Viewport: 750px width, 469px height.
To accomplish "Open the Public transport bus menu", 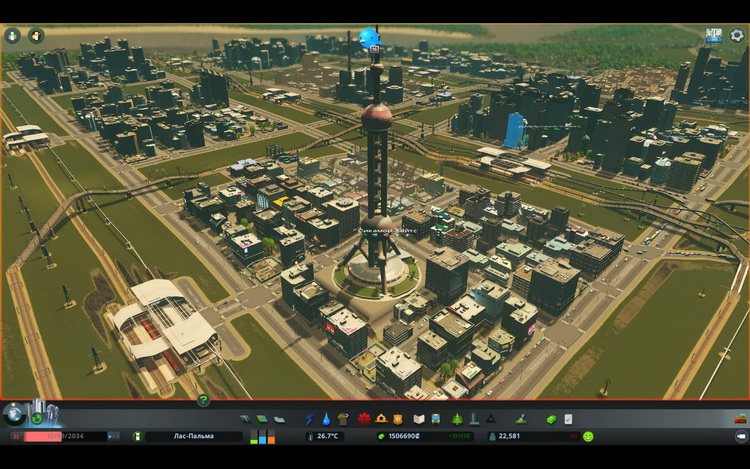I will (436, 419).
